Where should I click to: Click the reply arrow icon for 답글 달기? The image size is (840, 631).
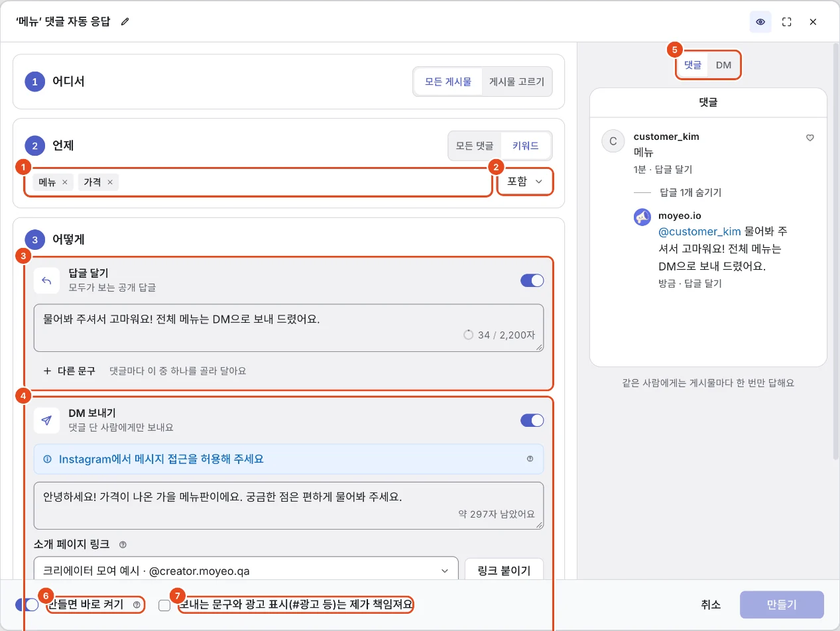(x=46, y=280)
